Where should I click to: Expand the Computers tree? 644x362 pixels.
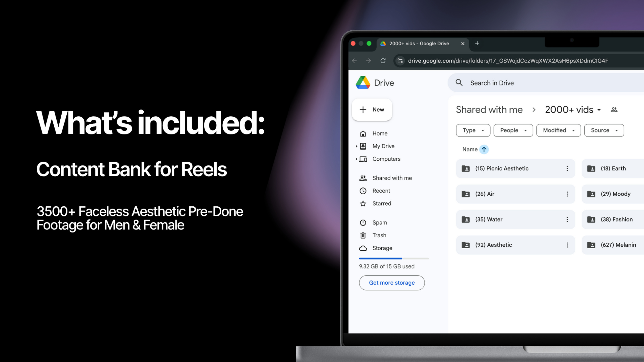tap(356, 159)
